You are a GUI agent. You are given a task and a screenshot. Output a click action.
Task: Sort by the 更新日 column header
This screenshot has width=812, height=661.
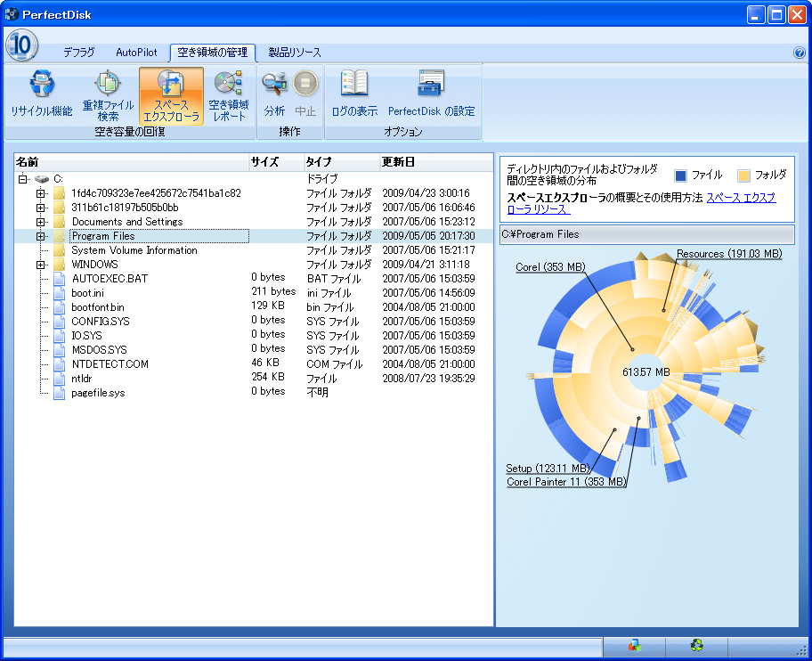point(436,162)
